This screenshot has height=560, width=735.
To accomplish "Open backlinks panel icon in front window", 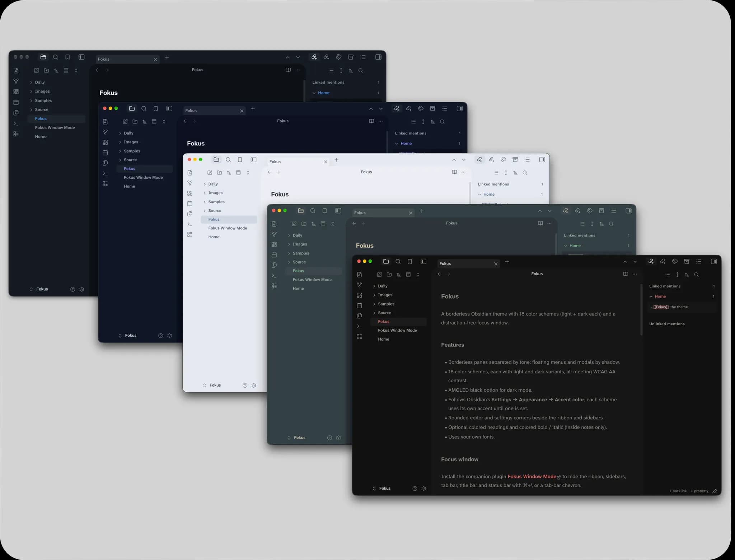I will (651, 262).
